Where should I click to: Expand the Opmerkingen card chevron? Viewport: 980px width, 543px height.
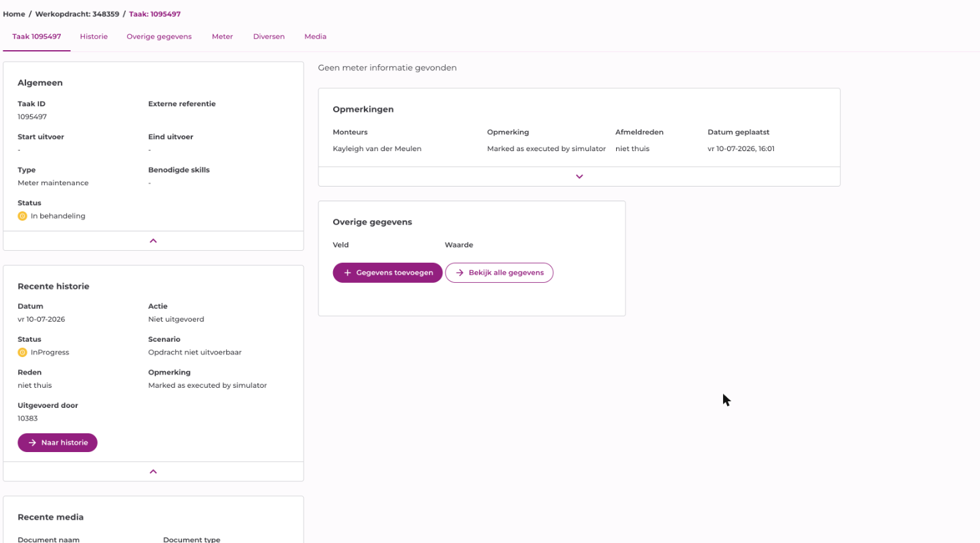(579, 177)
